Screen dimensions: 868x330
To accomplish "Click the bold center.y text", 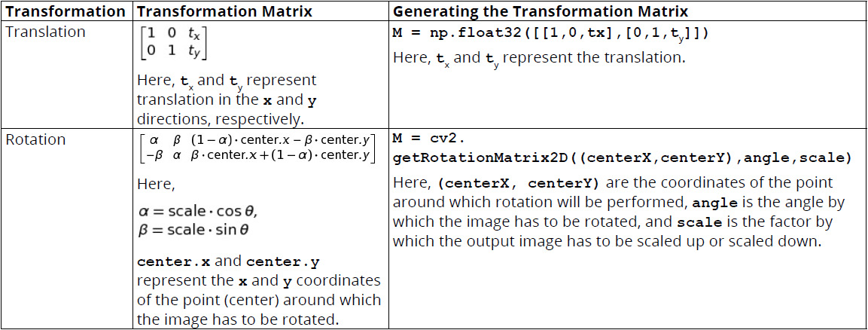I will (x=282, y=261).
